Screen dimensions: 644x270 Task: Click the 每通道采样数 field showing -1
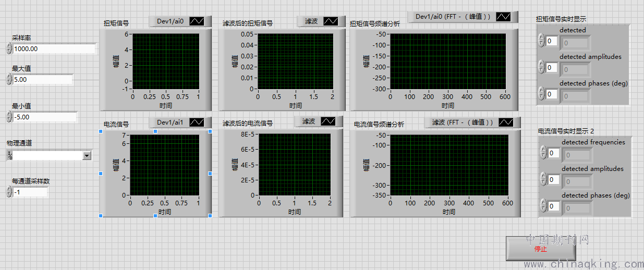click(30, 192)
